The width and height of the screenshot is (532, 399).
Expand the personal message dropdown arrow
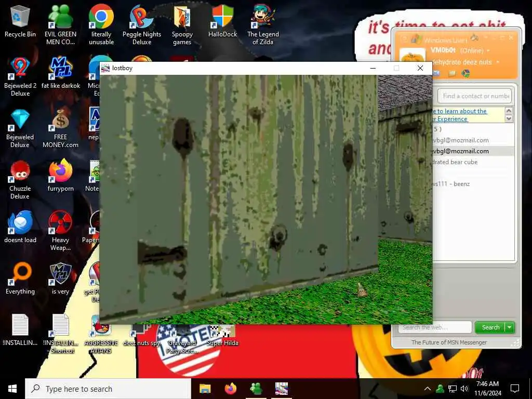pos(498,62)
